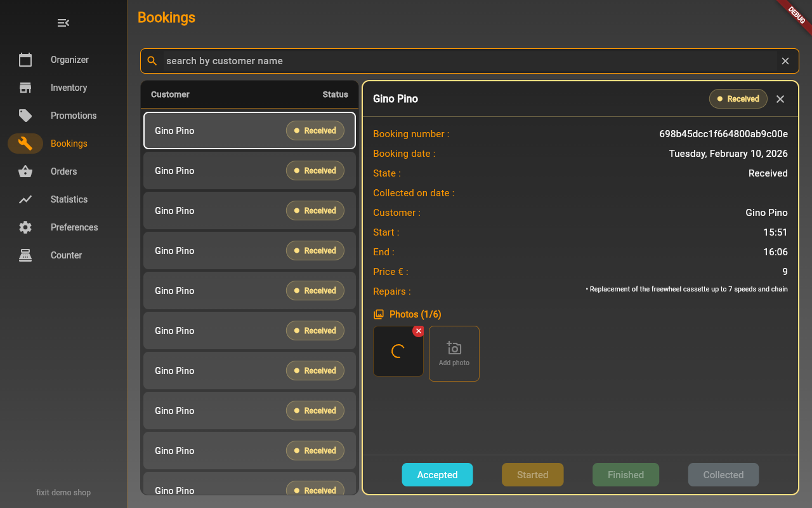
Task: Click the freewheel cassette repair description
Action: point(686,290)
